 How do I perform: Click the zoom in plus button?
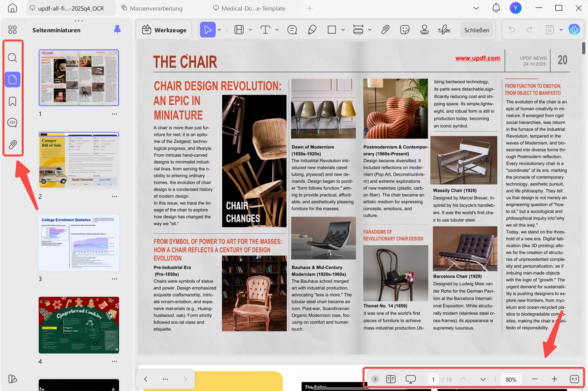coord(554,379)
